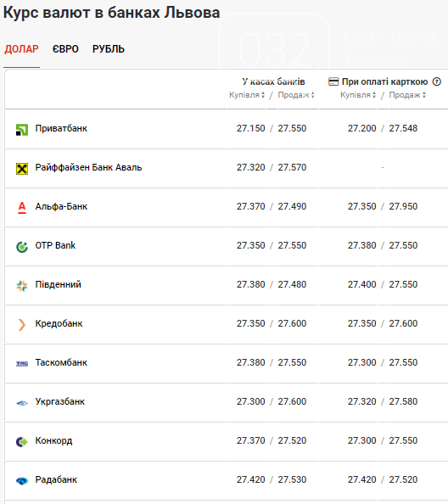Select Приватбанк card buy rate 27.200
This screenshot has height=504, width=448.
pyautogui.click(x=361, y=129)
